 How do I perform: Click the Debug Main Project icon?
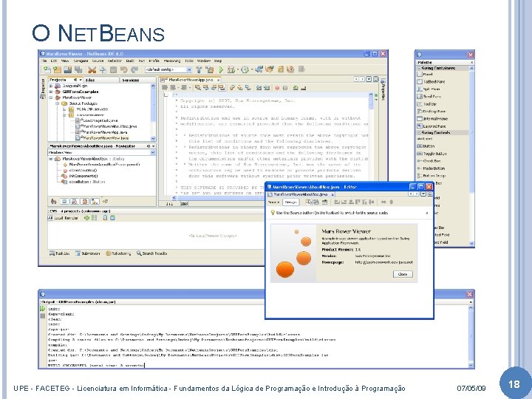pyautogui.click(x=231, y=69)
